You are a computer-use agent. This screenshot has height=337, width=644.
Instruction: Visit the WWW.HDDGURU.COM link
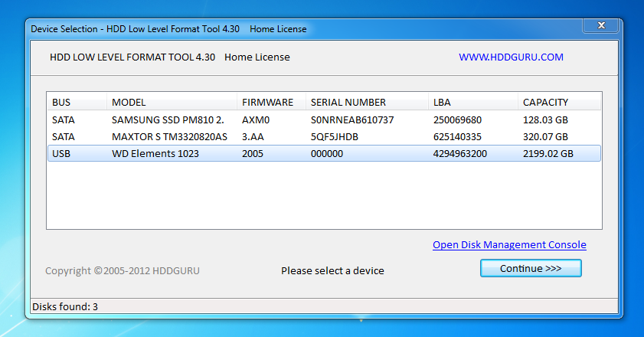pos(511,57)
